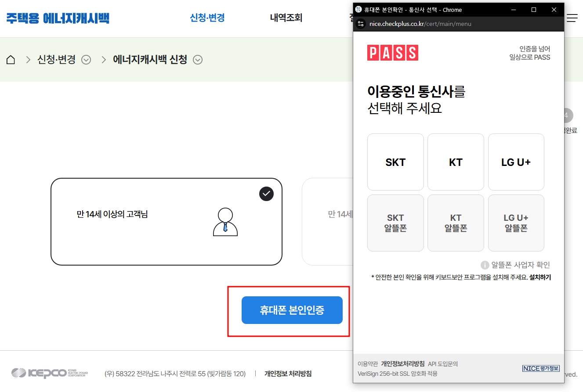Choose SKT carrier
Viewport: 583px width, 392px height.
click(x=395, y=162)
